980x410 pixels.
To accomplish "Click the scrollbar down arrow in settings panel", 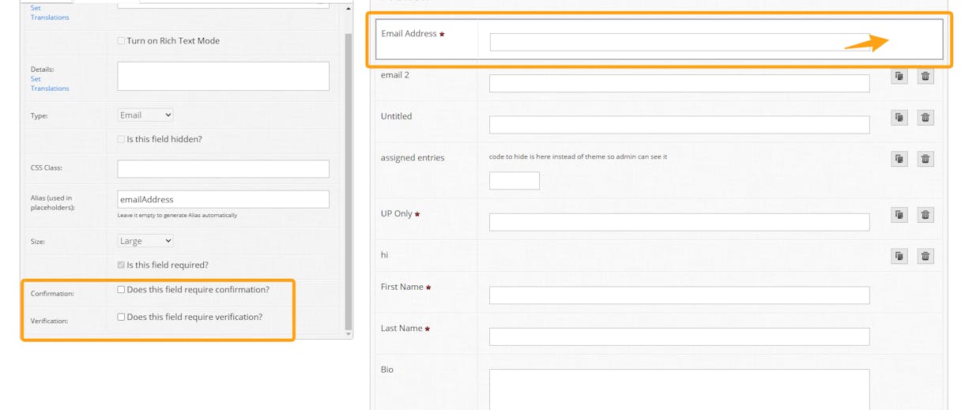I will pos(349,334).
